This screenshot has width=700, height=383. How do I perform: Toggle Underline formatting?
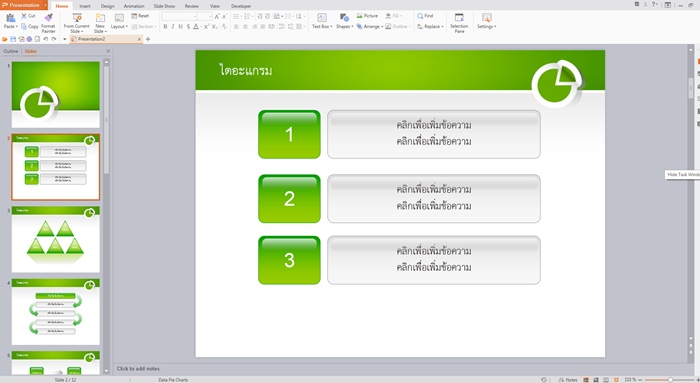click(x=180, y=27)
